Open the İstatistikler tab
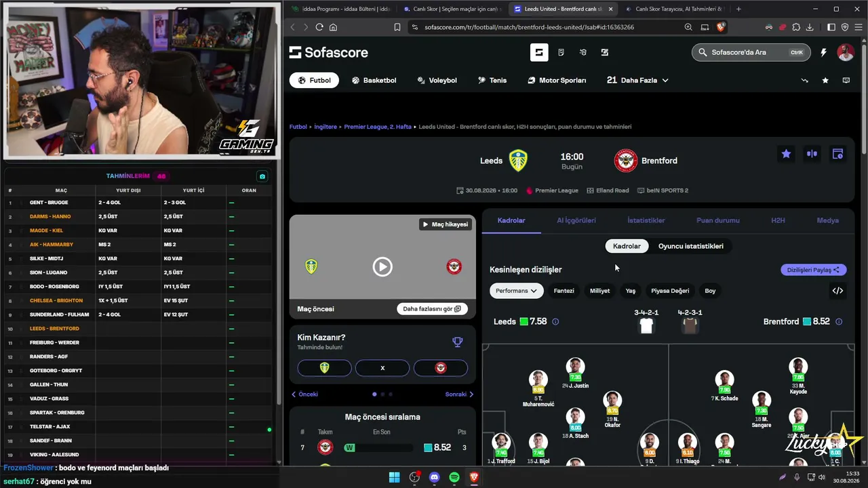The image size is (868, 488). (646, 220)
